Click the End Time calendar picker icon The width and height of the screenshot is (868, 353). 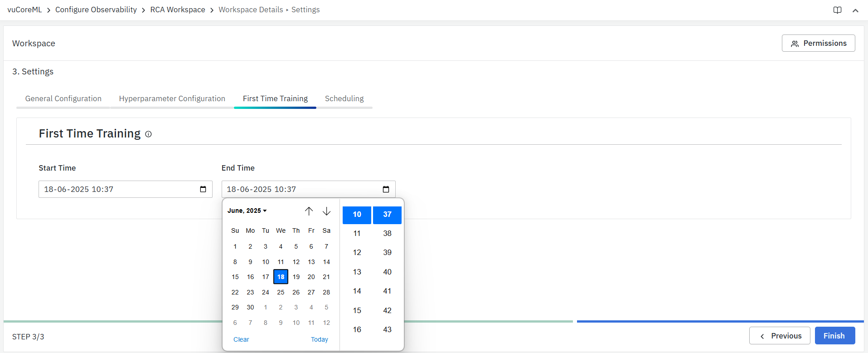[x=386, y=189]
